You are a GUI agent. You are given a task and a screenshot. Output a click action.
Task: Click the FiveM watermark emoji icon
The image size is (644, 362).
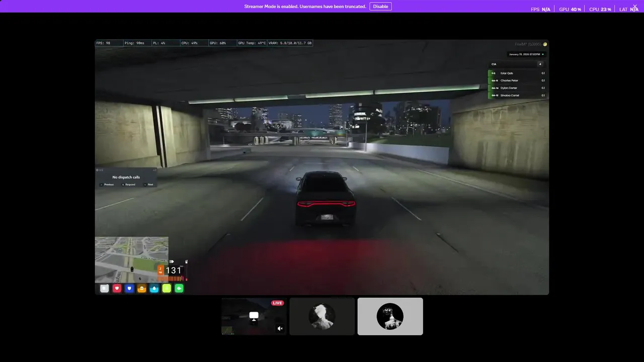pyautogui.click(x=545, y=44)
